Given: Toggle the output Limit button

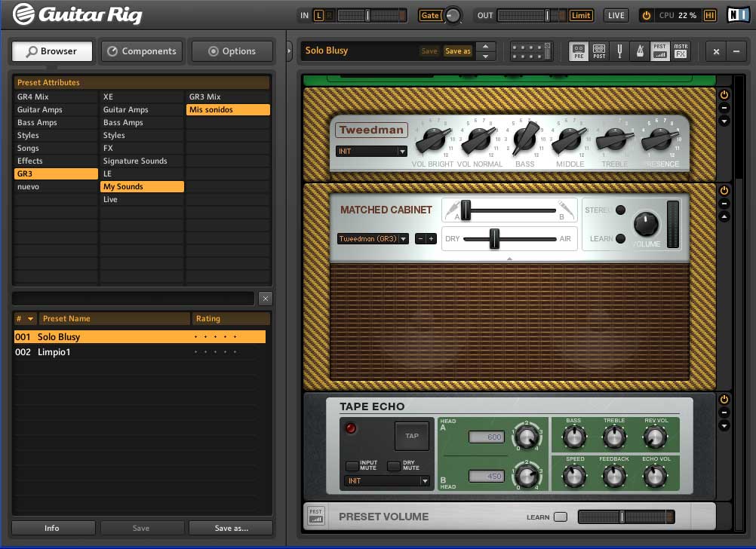Looking at the screenshot, I should 580,15.
